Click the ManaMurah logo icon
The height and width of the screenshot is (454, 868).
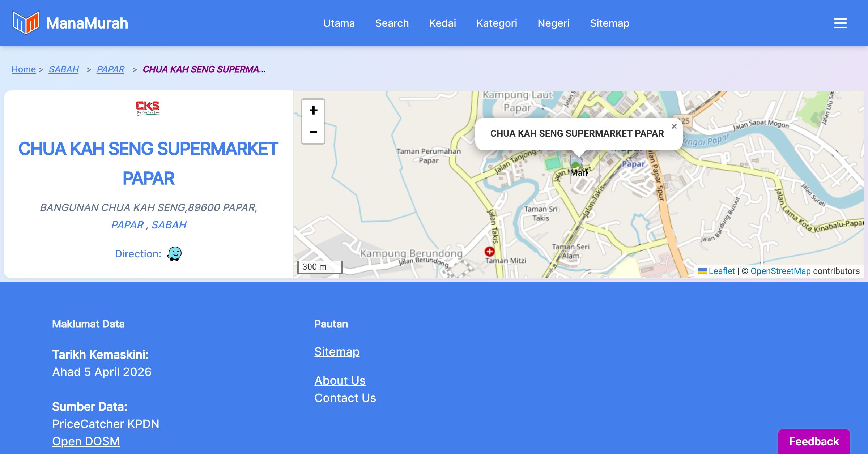[x=26, y=23]
